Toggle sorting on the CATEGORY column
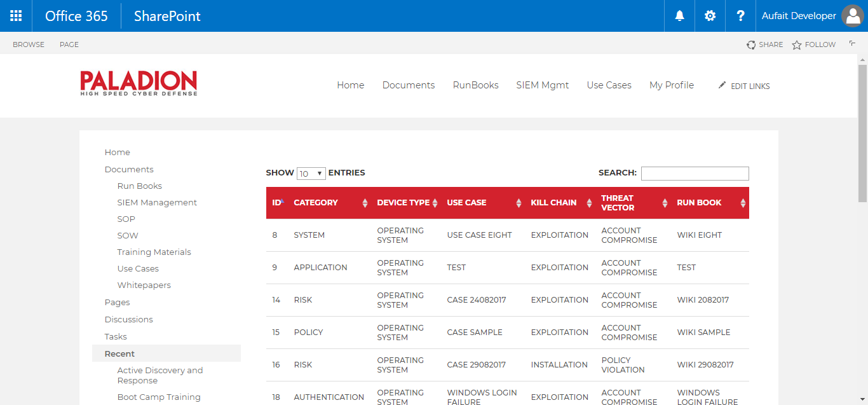The width and height of the screenshot is (868, 405). 365,202
